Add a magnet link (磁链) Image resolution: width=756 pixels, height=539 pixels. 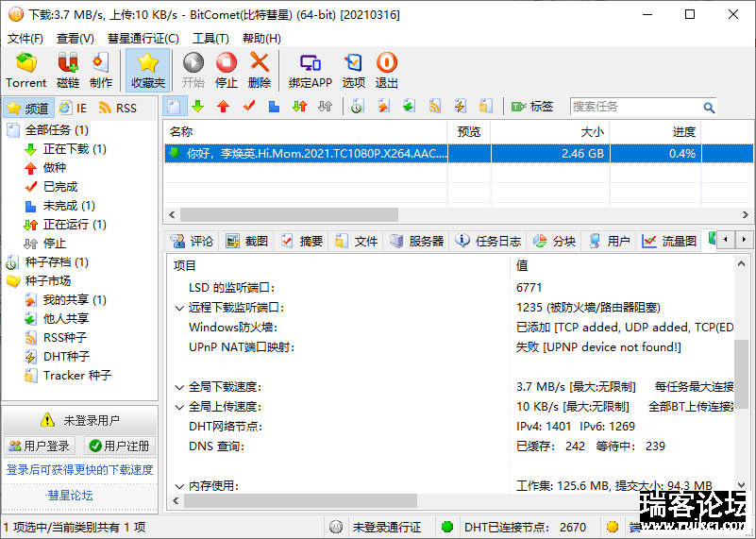pyautogui.click(x=68, y=71)
